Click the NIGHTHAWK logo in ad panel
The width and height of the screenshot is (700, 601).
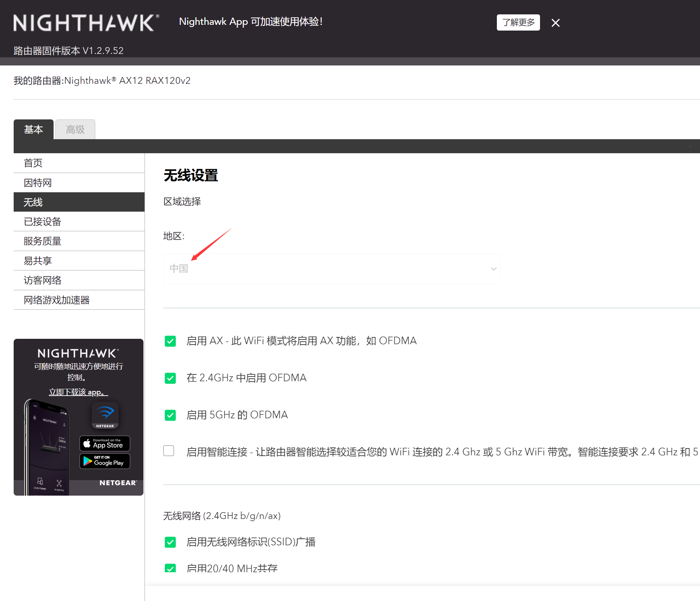[78, 353]
